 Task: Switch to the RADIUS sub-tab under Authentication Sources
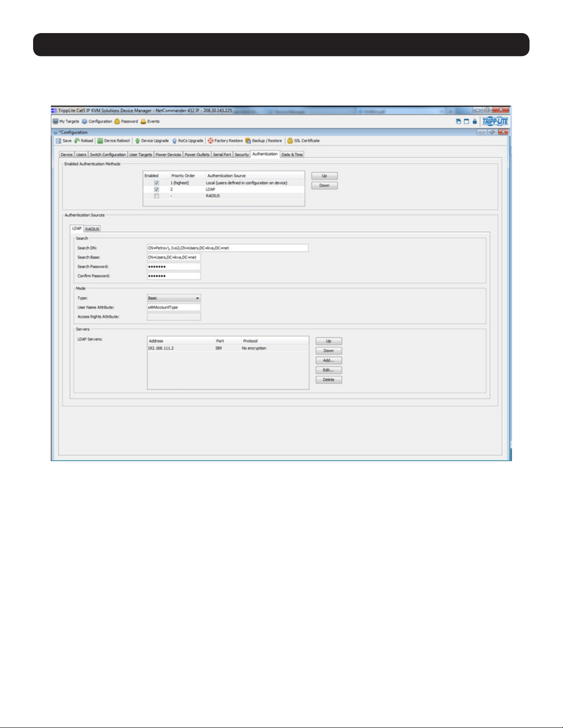point(92,229)
